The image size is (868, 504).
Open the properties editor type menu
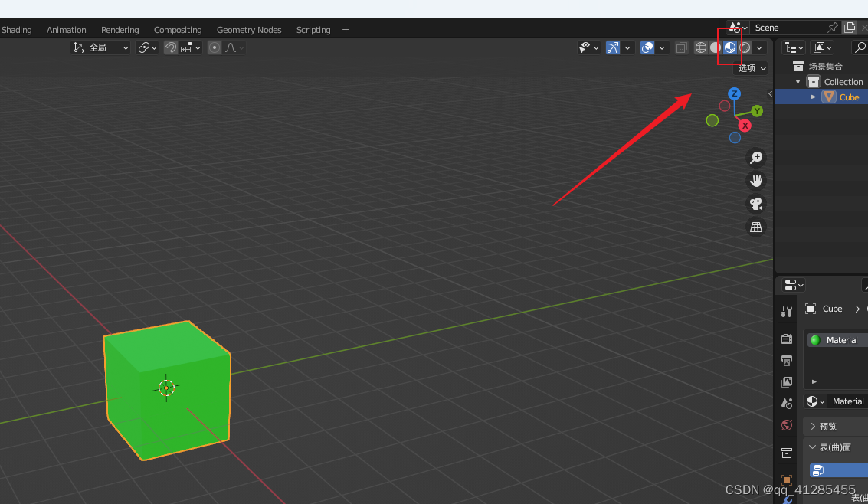coord(793,286)
